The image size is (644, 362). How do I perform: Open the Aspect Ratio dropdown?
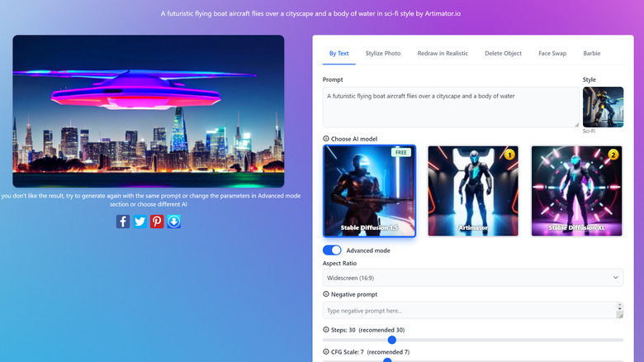click(x=473, y=278)
